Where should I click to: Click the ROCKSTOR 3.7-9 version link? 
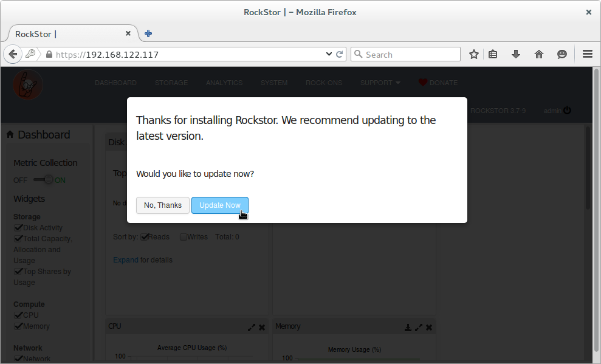click(498, 111)
